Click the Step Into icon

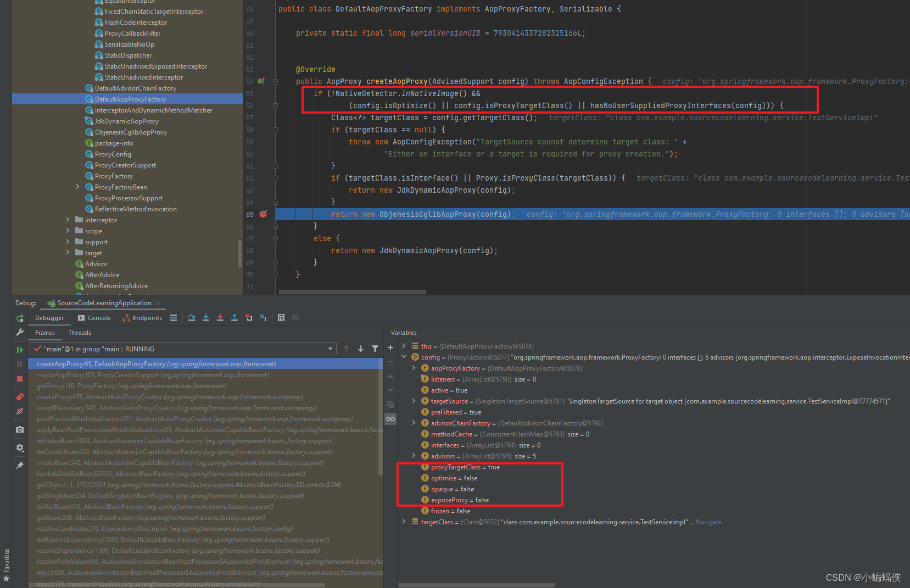205,317
